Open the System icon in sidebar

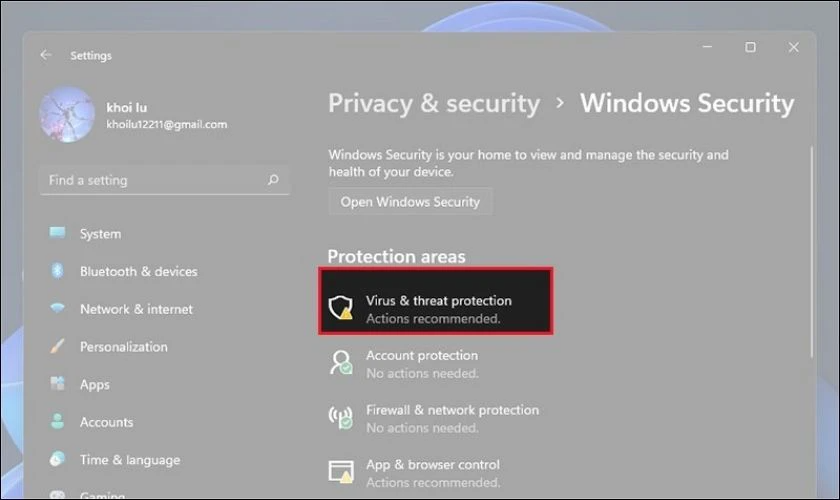click(57, 233)
